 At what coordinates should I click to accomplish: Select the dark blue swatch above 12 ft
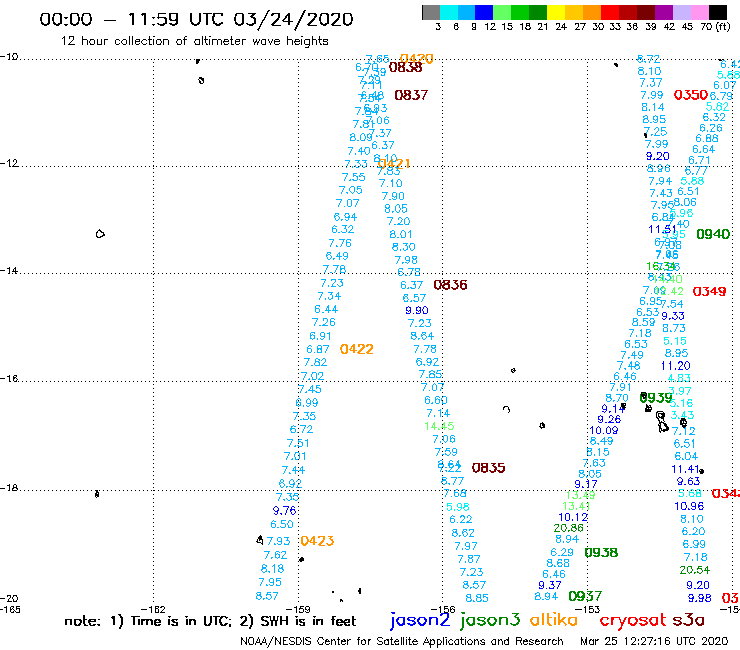[484, 12]
